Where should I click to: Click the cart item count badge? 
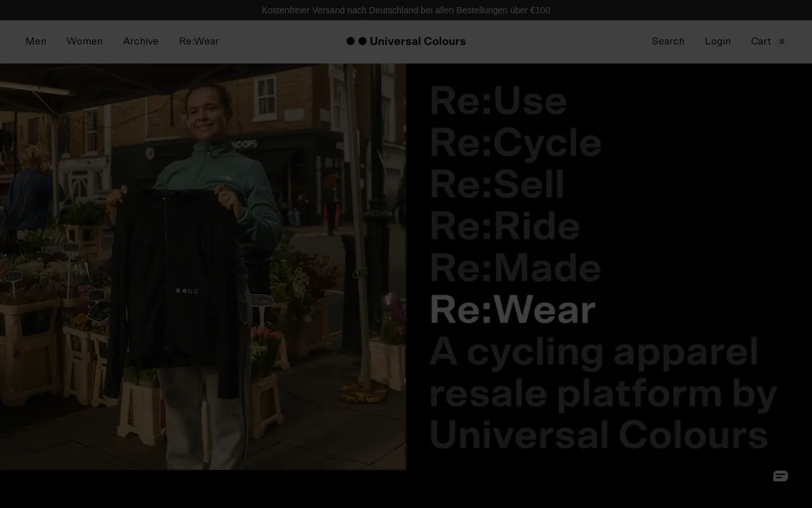click(782, 41)
